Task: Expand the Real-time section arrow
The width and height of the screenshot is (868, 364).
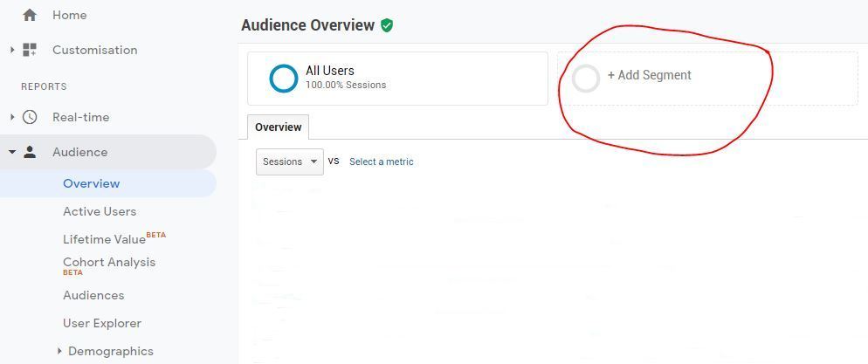Action: point(11,117)
